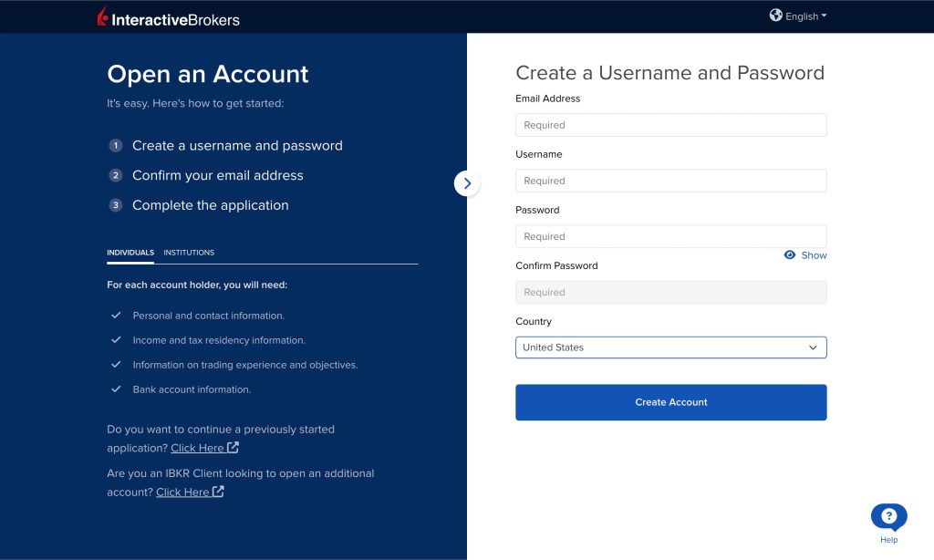This screenshot has width=934, height=560.
Task: Expand the Country dropdown showing United States
Action: [x=670, y=347]
